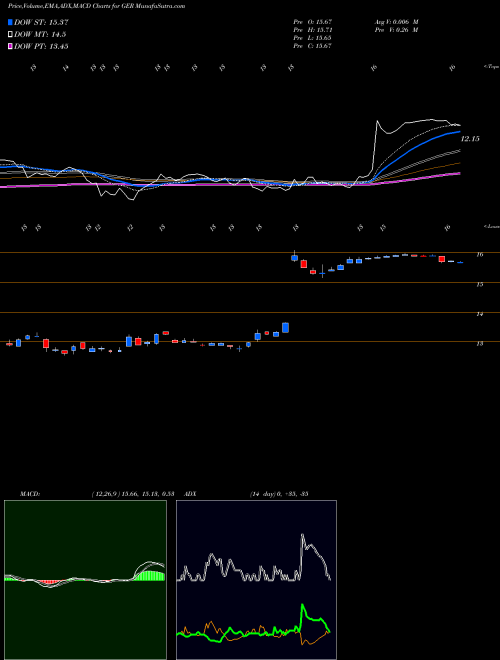500x660 pixels.
Task: Click the gap-up blue candle near 16
Action: [x=295, y=257]
